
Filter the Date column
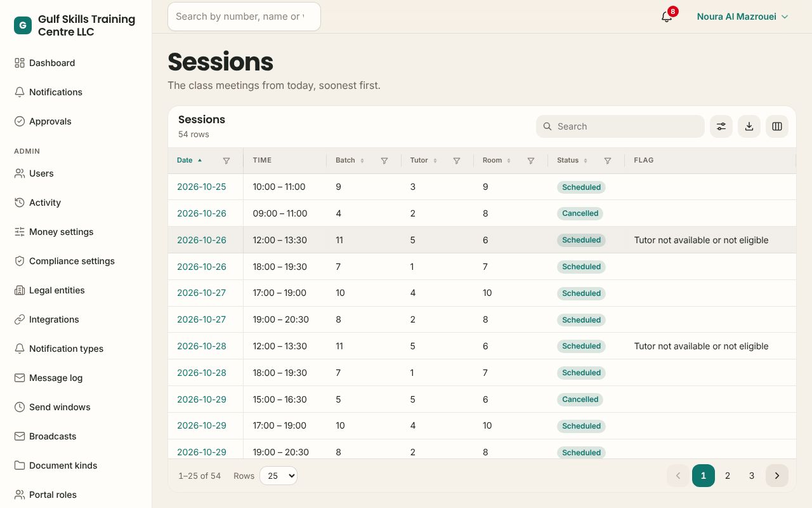tap(226, 161)
